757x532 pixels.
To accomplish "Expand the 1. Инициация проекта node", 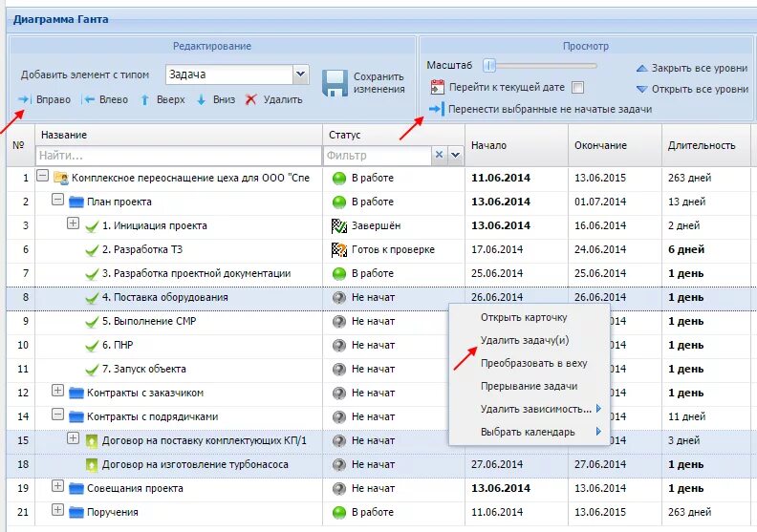I will [x=73, y=223].
